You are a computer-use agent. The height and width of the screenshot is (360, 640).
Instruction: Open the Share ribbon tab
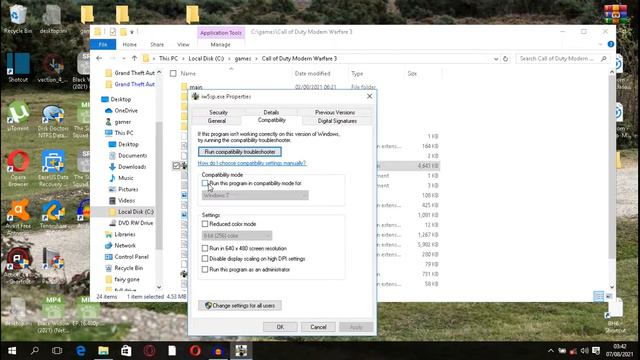point(157,44)
